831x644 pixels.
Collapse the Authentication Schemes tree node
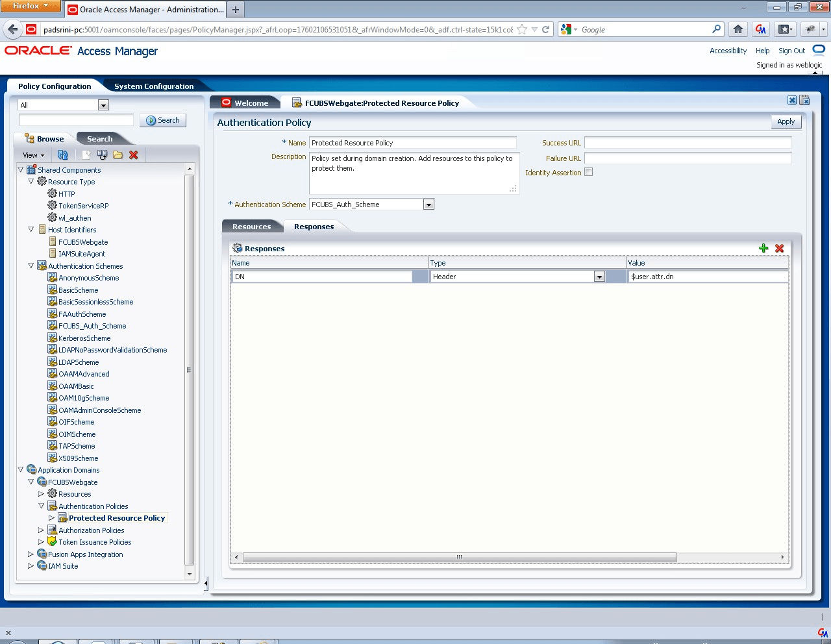(x=31, y=266)
